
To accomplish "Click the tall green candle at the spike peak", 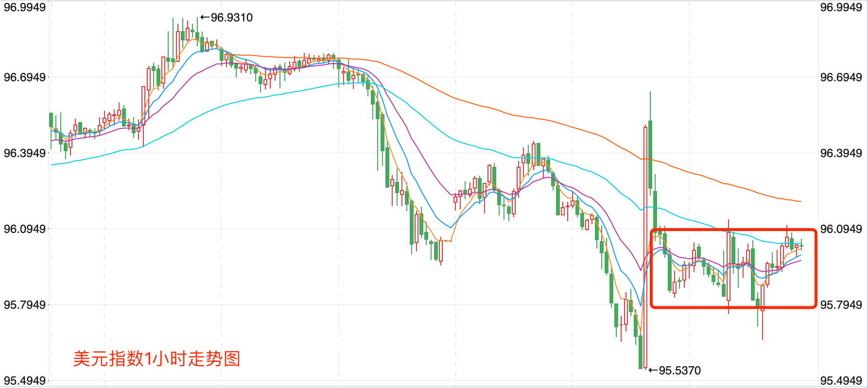I will [x=650, y=155].
